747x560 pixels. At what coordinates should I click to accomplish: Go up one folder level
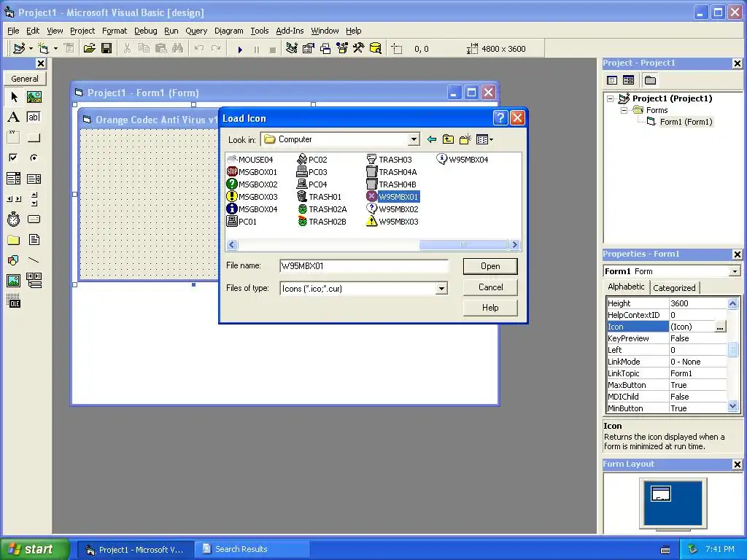coord(449,139)
